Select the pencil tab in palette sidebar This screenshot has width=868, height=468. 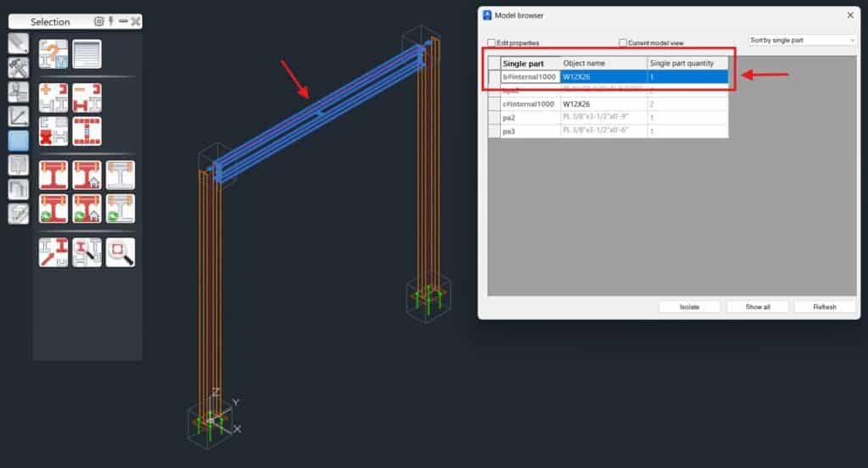pyautogui.click(x=18, y=43)
